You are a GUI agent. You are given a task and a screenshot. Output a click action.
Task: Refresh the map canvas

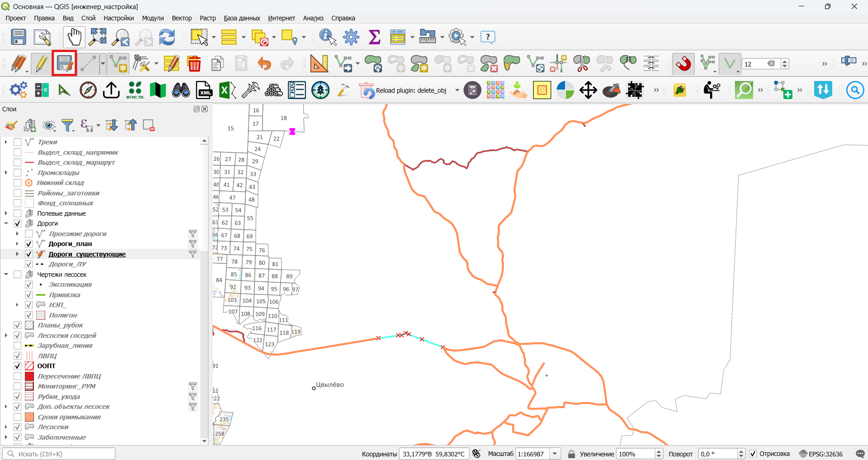(x=167, y=37)
